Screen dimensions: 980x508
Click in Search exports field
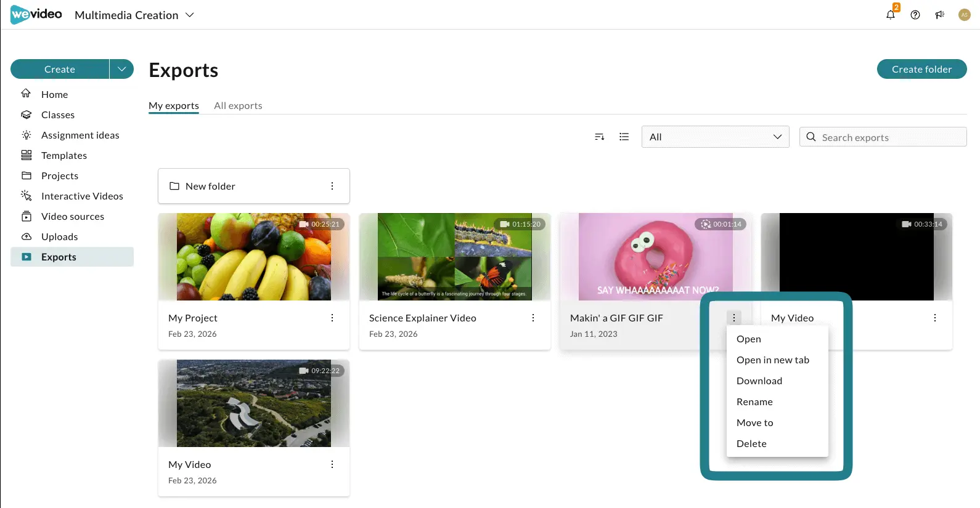pos(883,137)
